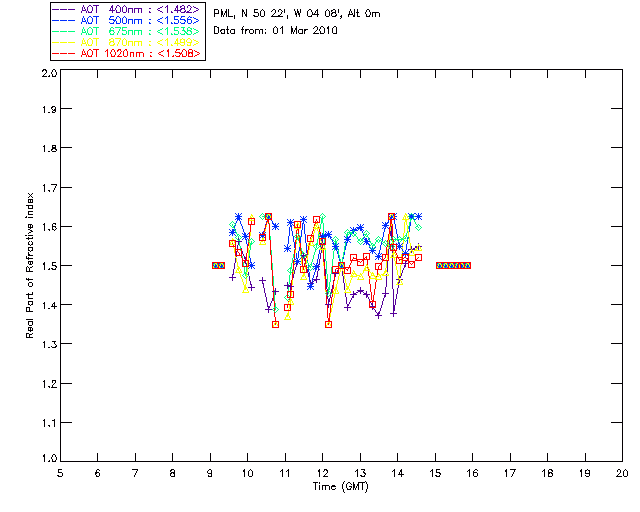
Task: Click the x-axis hour label '9'
Action: pos(210,473)
